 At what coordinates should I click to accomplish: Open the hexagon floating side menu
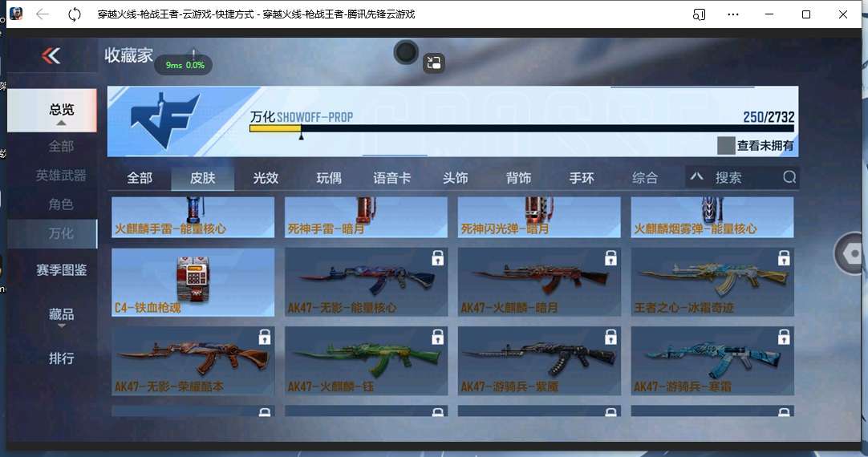click(851, 253)
